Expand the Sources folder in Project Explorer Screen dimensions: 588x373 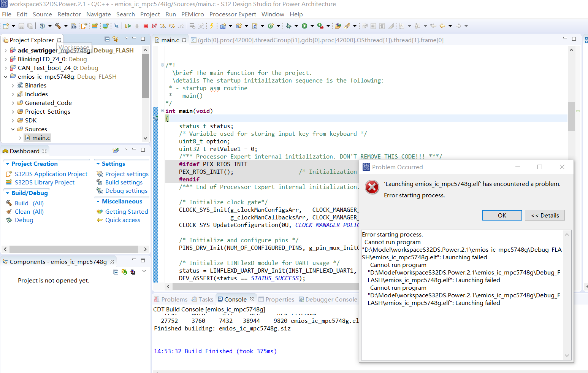tap(13, 129)
